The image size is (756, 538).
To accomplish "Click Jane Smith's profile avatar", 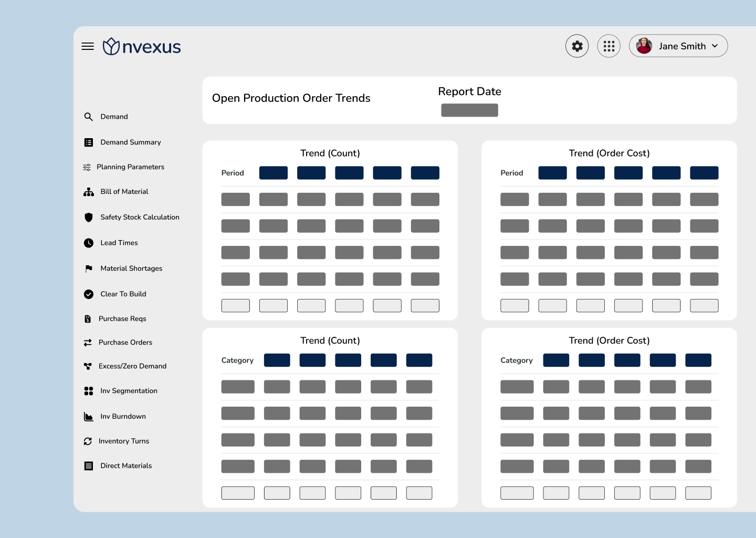I will 644,46.
